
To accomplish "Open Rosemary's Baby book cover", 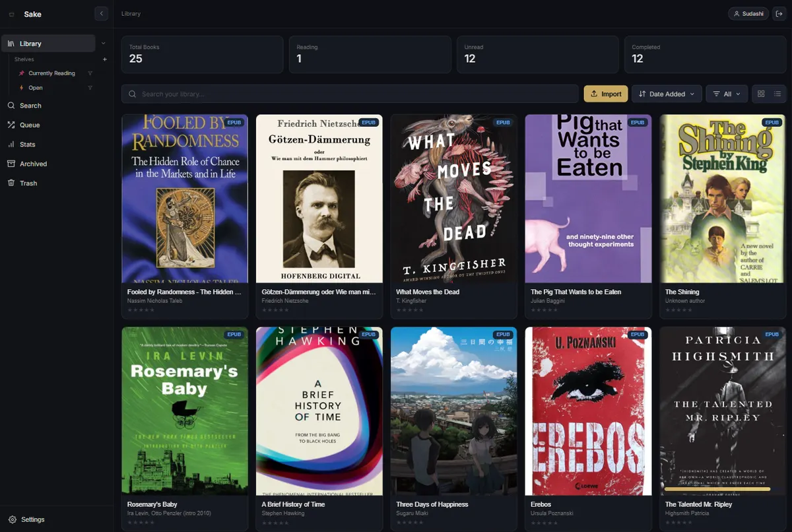I will (x=185, y=411).
